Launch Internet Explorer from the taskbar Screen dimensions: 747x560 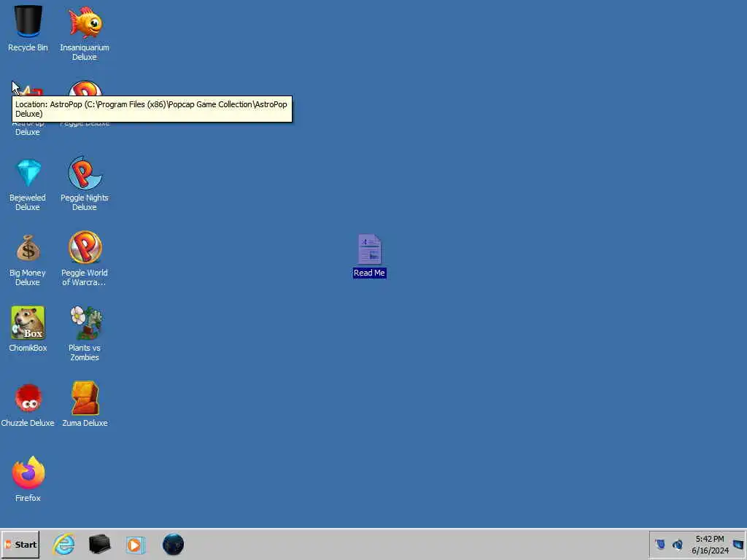click(x=64, y=544)
